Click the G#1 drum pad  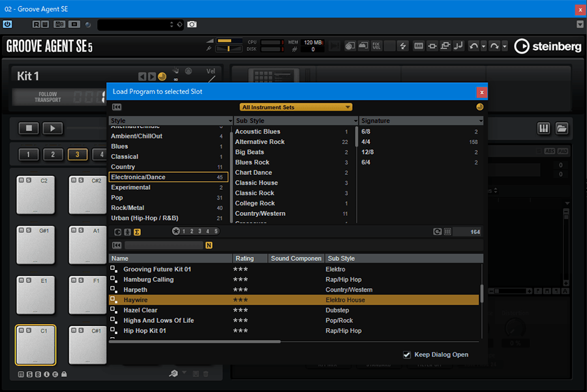click(36, 245)
